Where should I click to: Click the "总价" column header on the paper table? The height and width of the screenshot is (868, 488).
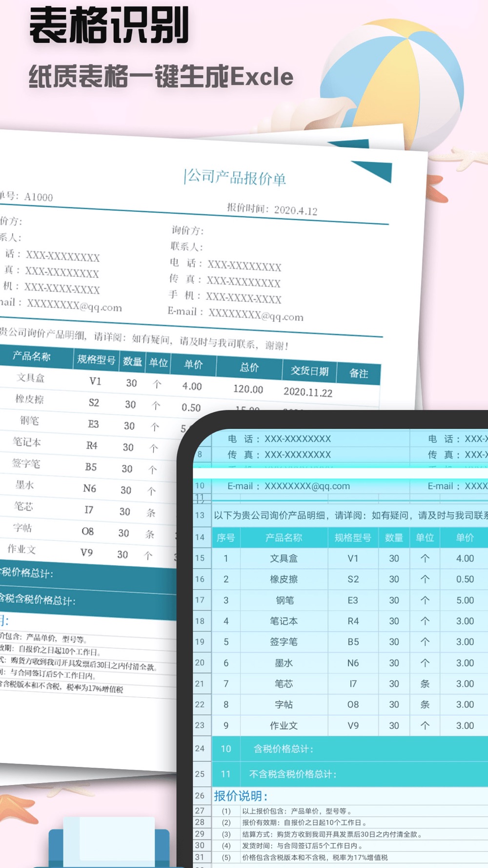[x=249, y=367]
